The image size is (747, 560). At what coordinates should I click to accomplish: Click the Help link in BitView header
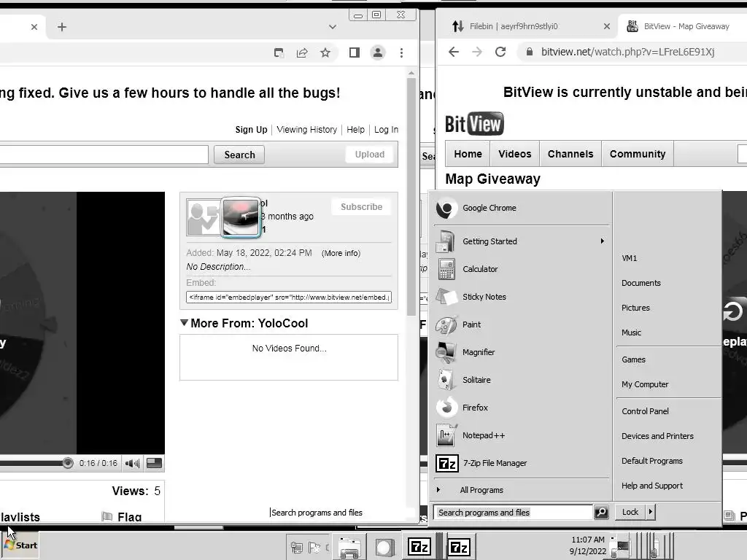(x=355, y=130)
